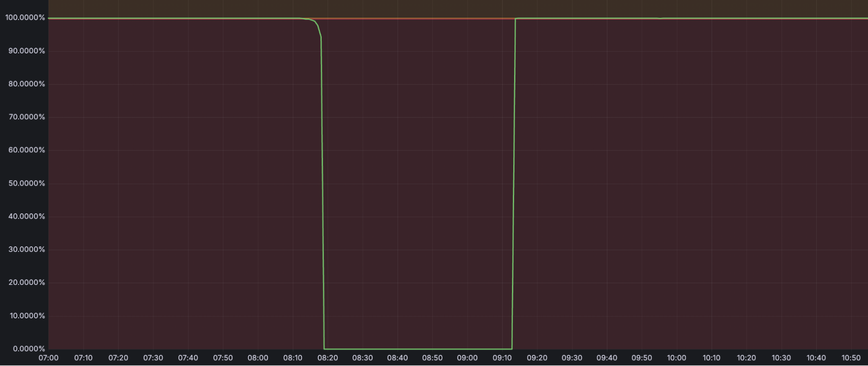Click the 07:30 time axis label
Viewport: 868px width, 366px height.
153,358
